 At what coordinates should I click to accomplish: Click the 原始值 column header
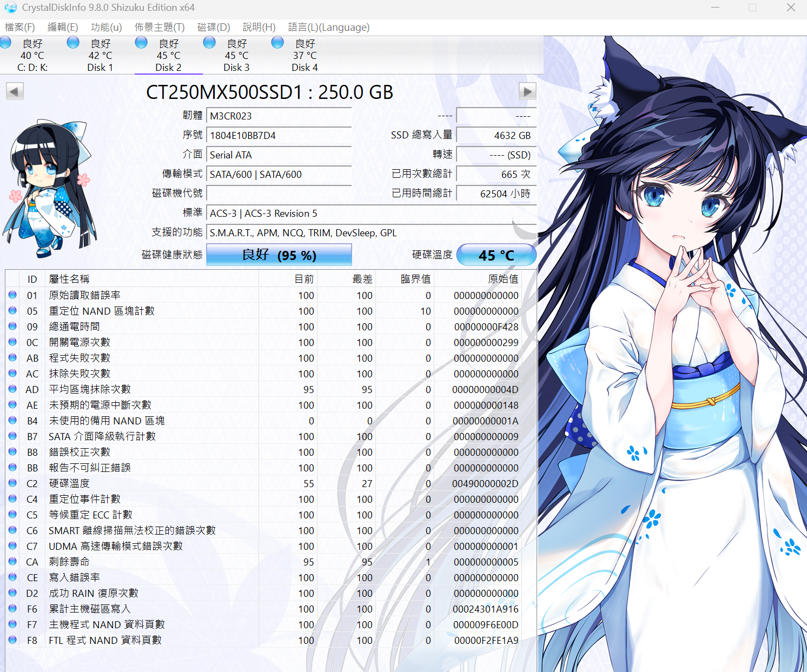pos(502,279)
